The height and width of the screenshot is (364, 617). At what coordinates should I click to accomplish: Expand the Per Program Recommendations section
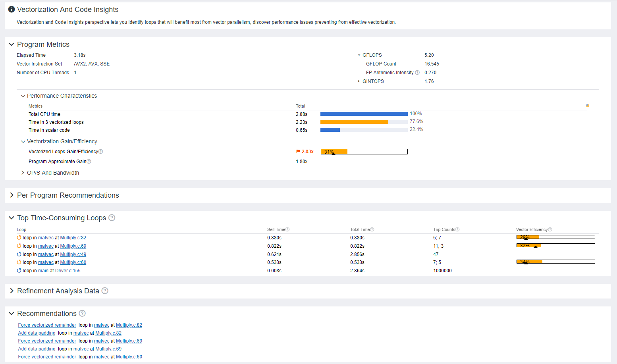[12, 195]
